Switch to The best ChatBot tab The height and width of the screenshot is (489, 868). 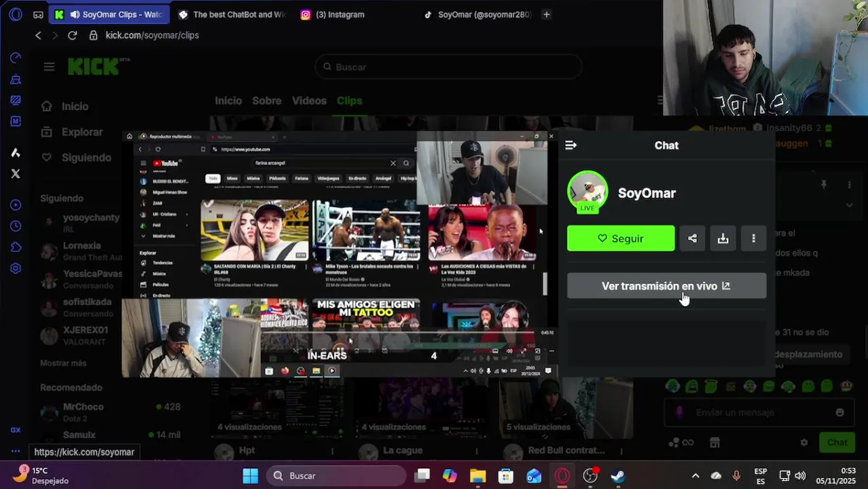click(x=233, y=14)
